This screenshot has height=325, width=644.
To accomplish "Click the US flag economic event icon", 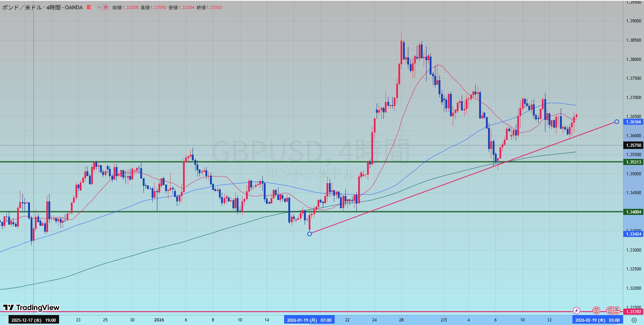I will pos(617,310).
